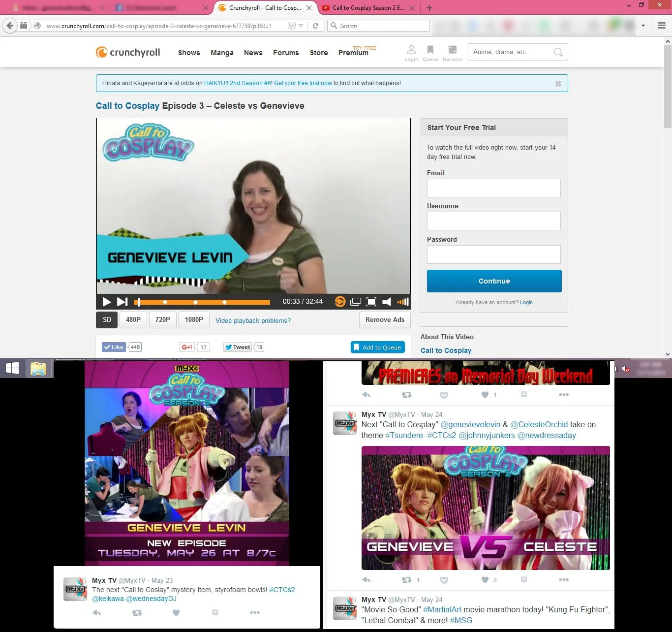Screen dimensions: 672x632
Task: Click the muted volume tray icon
Action: pos(625,369)
